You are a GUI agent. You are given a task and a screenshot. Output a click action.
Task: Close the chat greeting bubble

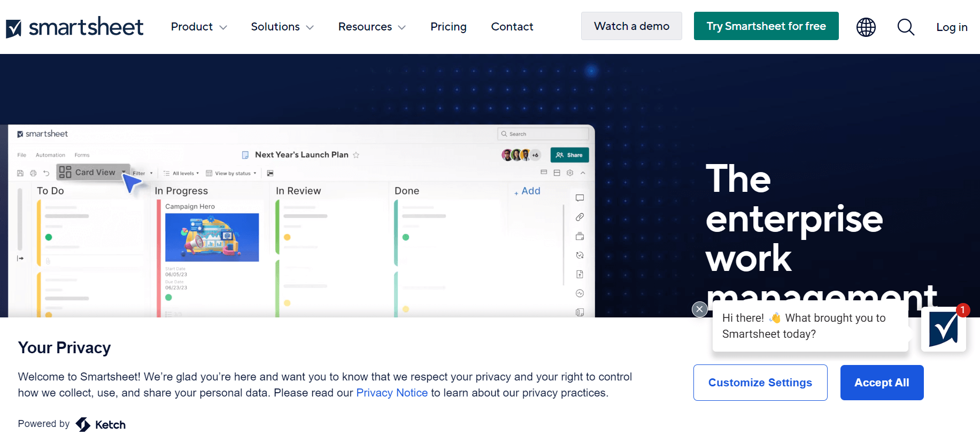[x=699, y=309]
